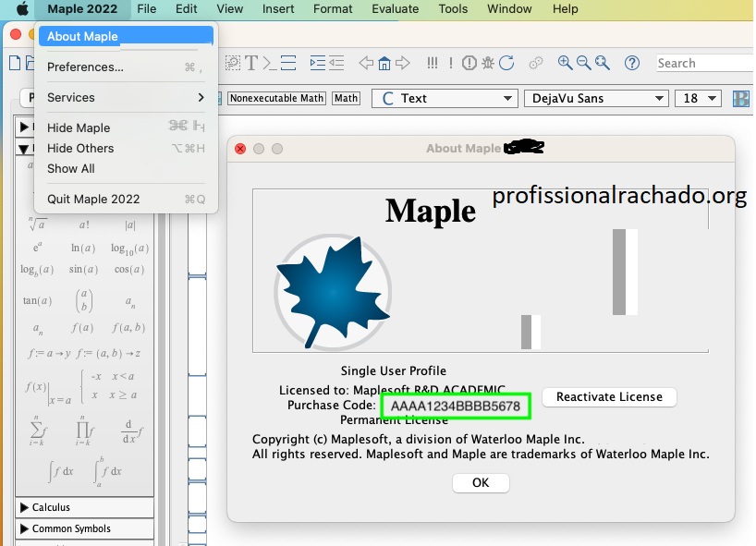The image size is (756, 546).
Task: Insert tan(a) from the palette
Action: (37, 300)
